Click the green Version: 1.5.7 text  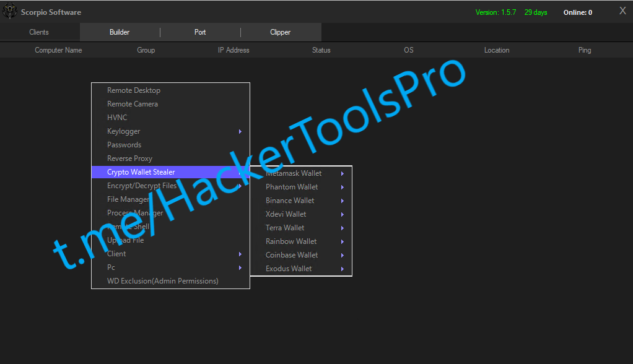tap(495, 12)
